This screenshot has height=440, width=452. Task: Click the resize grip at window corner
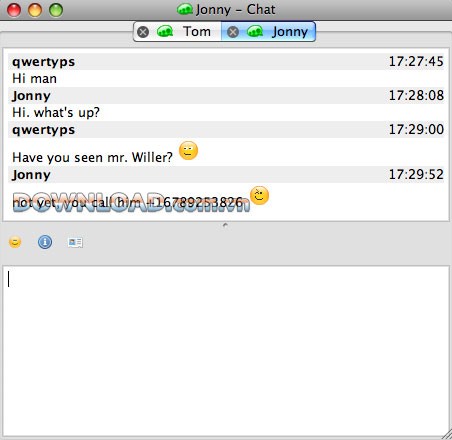click(447, 435)
